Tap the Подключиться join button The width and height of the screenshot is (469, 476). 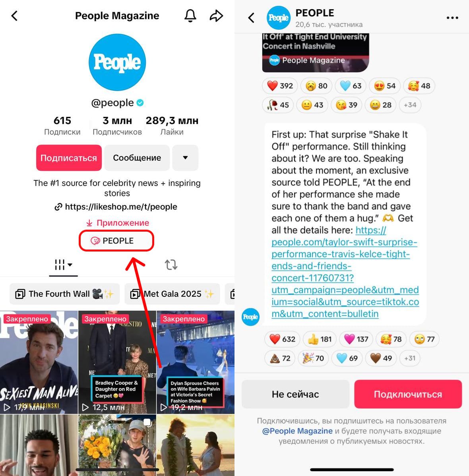click(408, 394)
